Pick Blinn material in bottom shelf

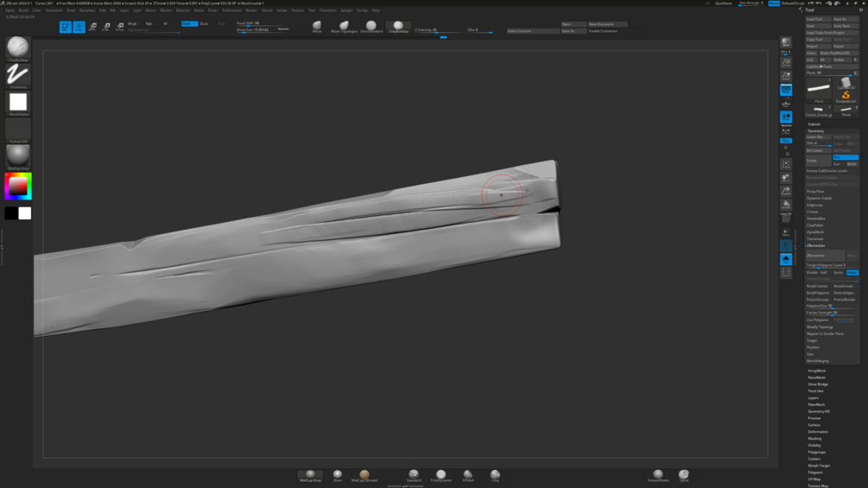337,475
